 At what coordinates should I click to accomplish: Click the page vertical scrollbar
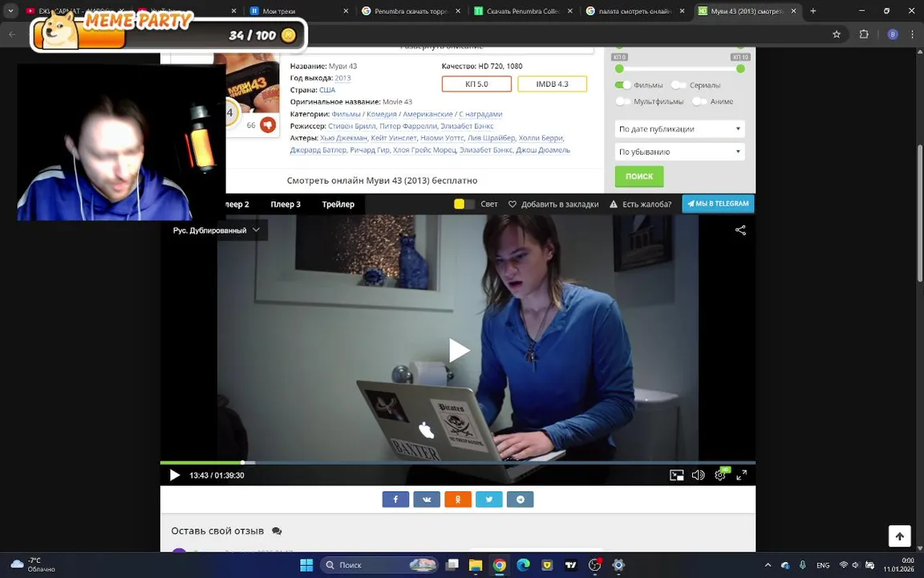[x=920, y=212]
